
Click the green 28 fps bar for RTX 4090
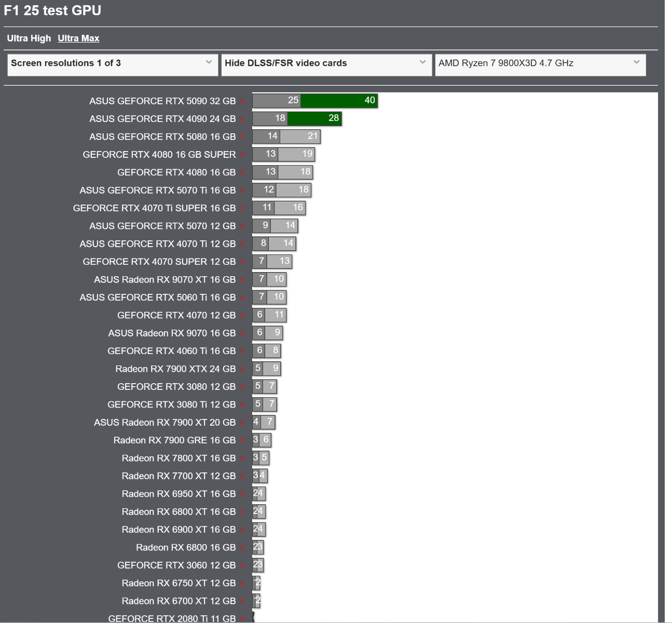314,118
